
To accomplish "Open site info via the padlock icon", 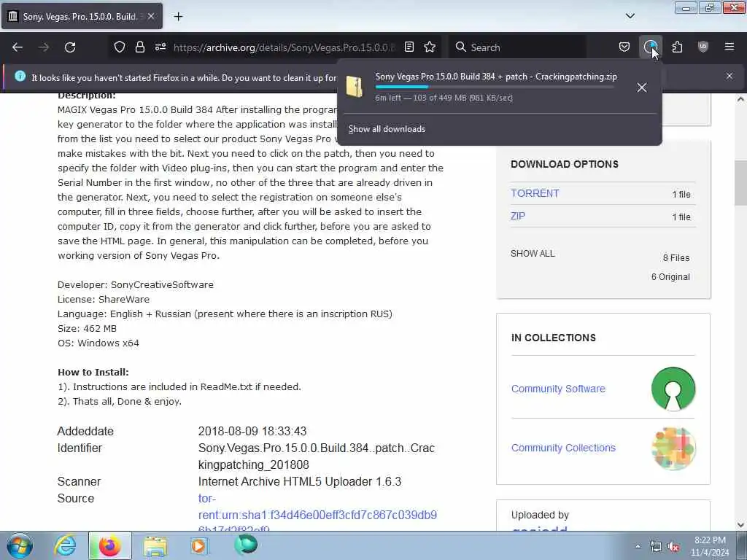I will pos(139,47).
